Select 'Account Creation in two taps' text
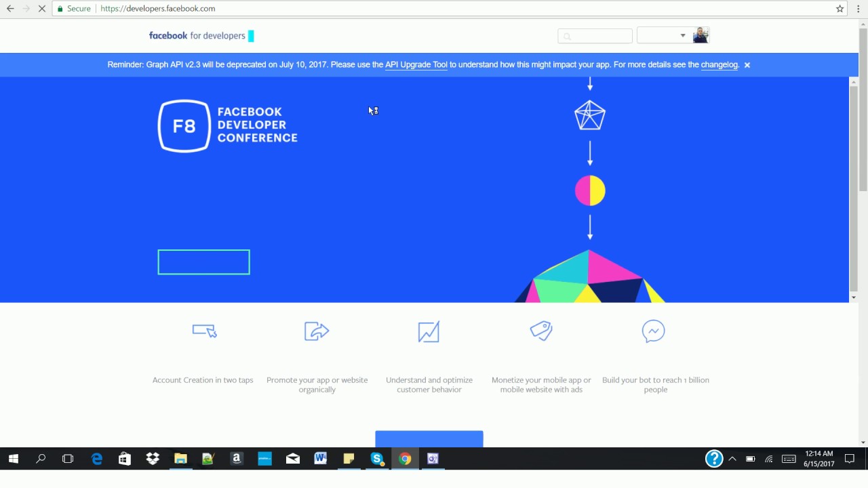This screenshot has width=868, height=488. pyautogui.click(x=203, y=380)
